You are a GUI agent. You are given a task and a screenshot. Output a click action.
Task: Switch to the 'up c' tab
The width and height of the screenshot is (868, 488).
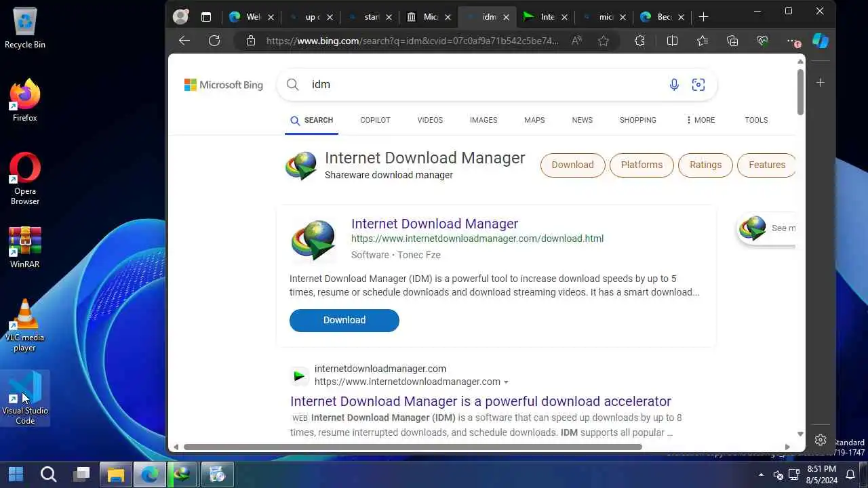coord(311,17)
